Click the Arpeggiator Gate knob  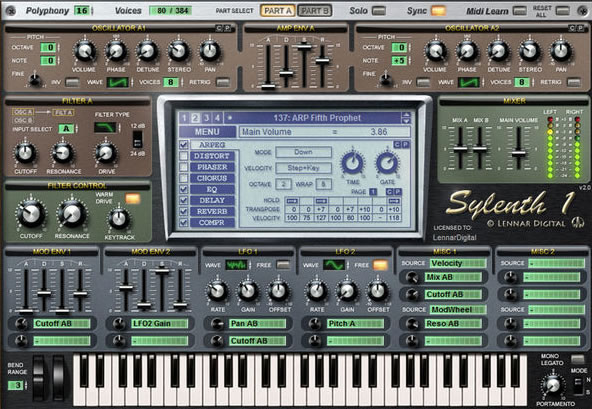(387, 163)
